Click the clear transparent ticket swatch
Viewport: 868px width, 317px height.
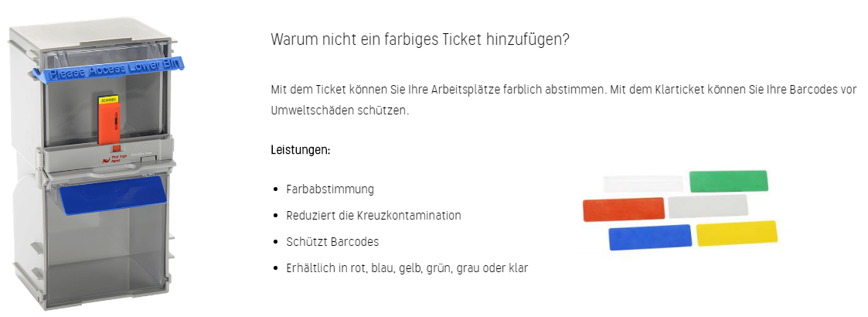pyautogui.click(x=643, y=184)
